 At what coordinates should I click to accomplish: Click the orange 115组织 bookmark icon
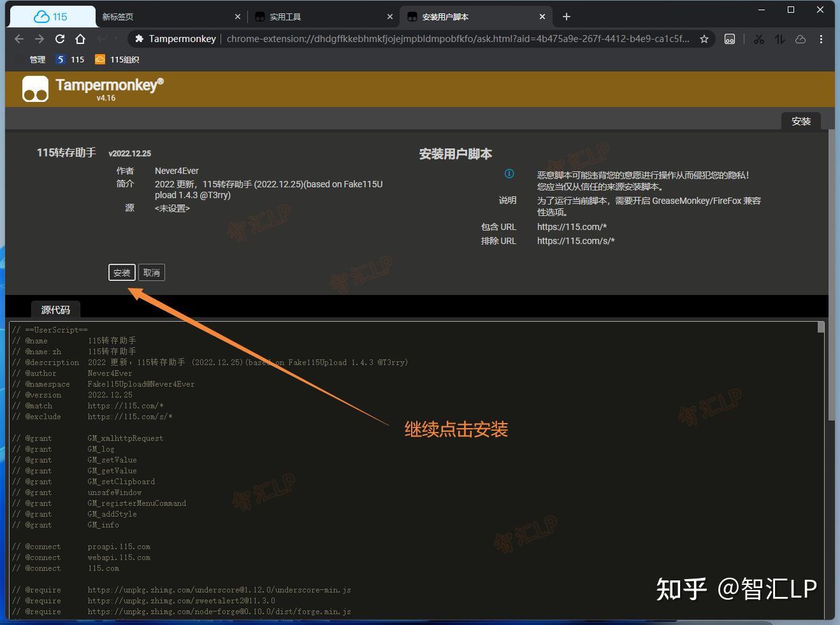[x=99, y=59]
